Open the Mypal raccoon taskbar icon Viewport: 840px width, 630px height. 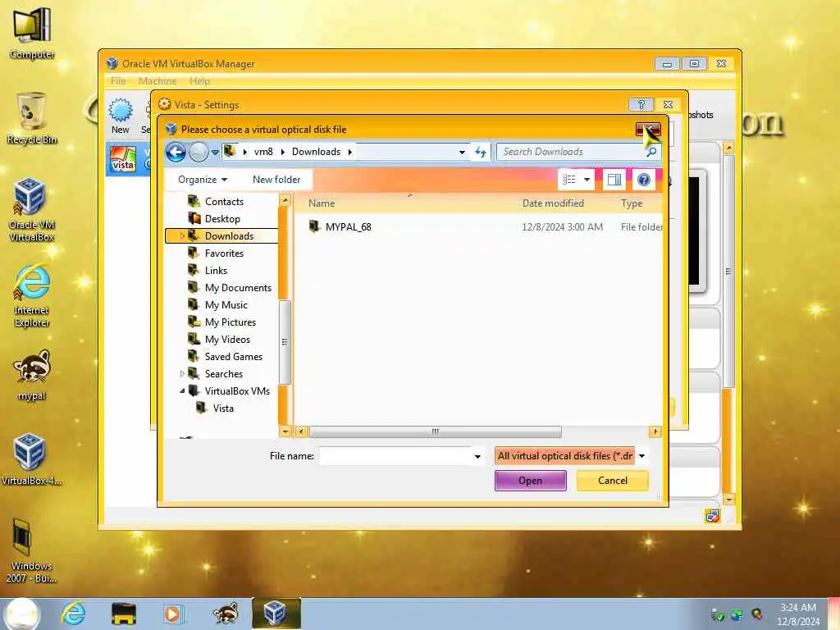(x=225, y=614)
